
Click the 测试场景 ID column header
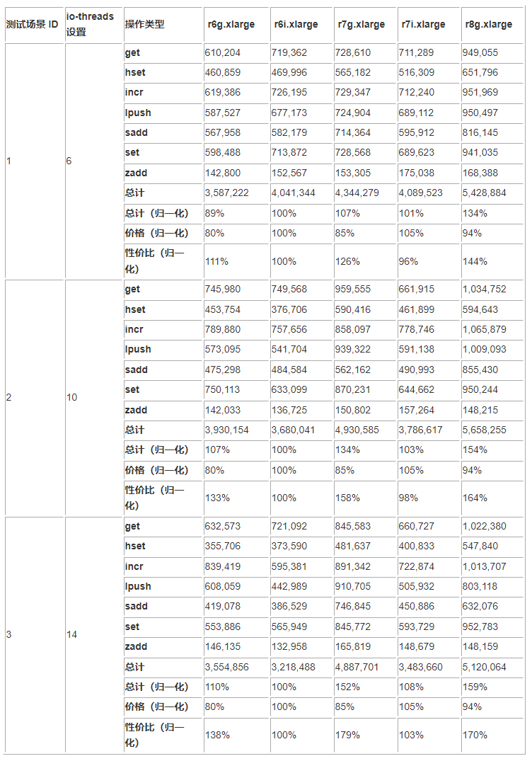coord(32,24)
